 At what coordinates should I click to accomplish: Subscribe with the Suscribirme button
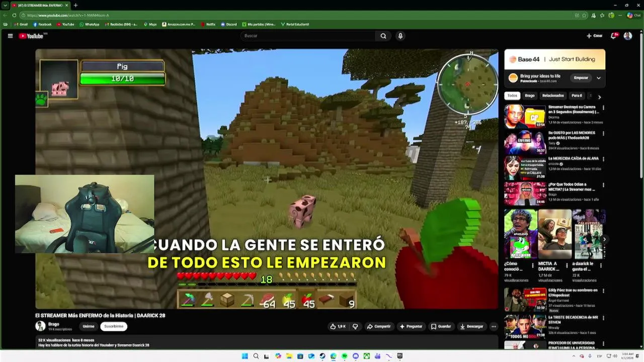(x=114, y=326)
